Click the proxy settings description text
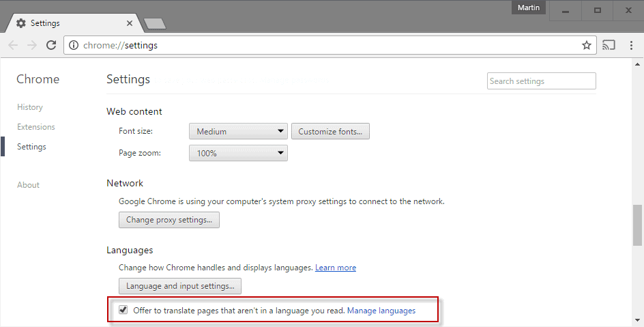The height and width of the screenshot is (327, 644). pyautogui.click(x=282, y=201)
